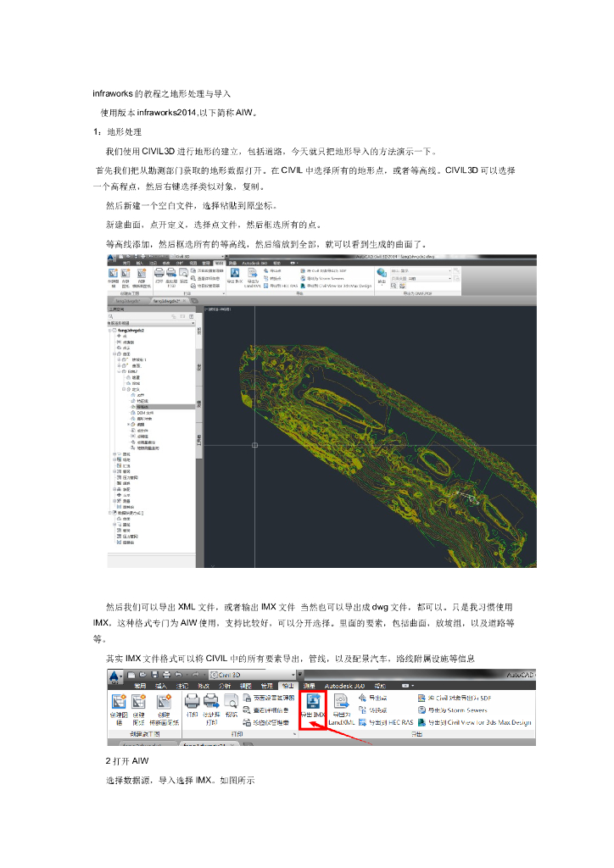Click 导出到 HEC RAS in enlarged ribbon
Screen dimensions: 614x868
[386, 722]
